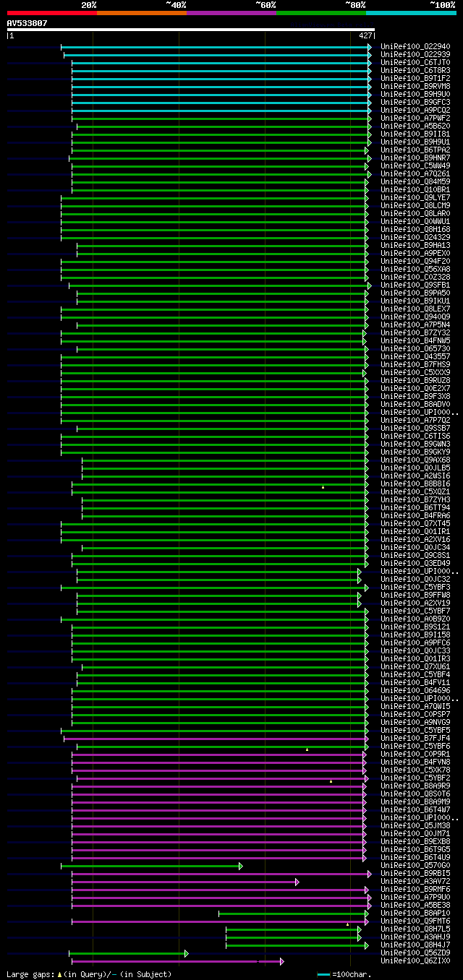463x980 pixels.
Task: Click the cyan ~100% identity legend bar
Action: [411, 12]
